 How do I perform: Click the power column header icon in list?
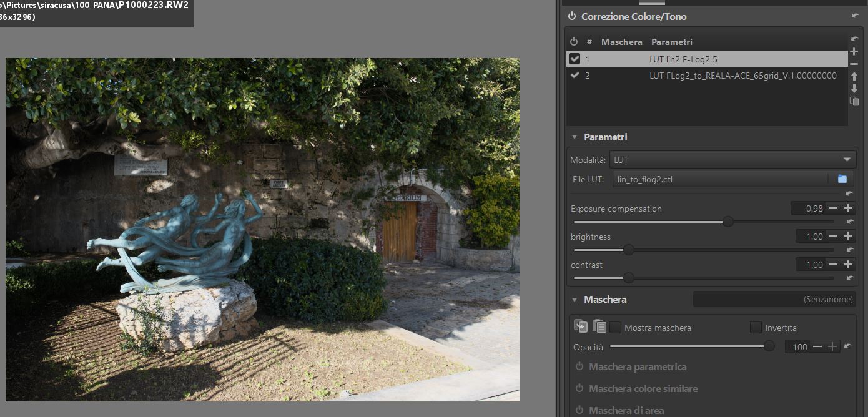click(x=574, y=42)
